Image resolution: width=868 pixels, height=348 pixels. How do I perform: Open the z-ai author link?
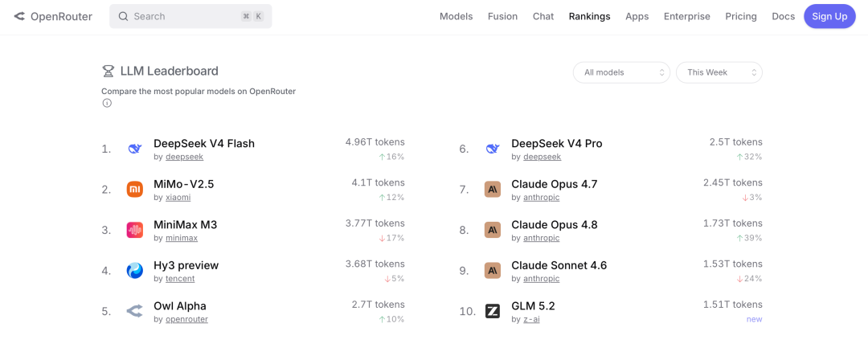point(531,319)
